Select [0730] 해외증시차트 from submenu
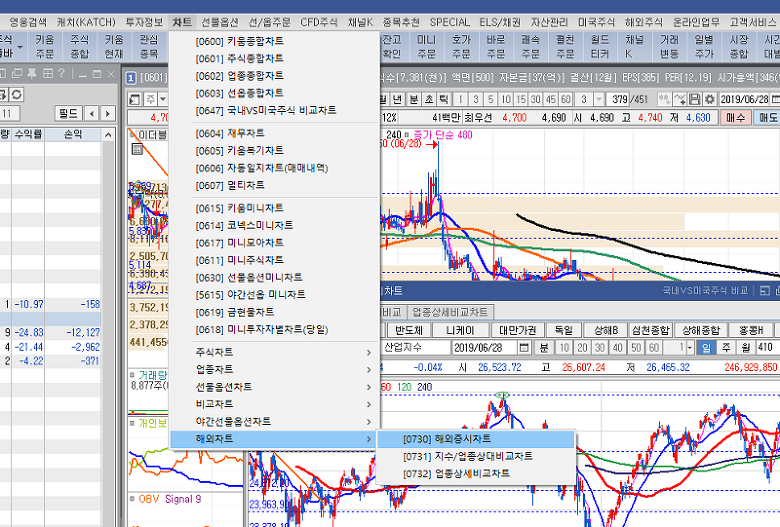This screenshot has height=527, width=780. pyautogui.click(x=476, y=439)
